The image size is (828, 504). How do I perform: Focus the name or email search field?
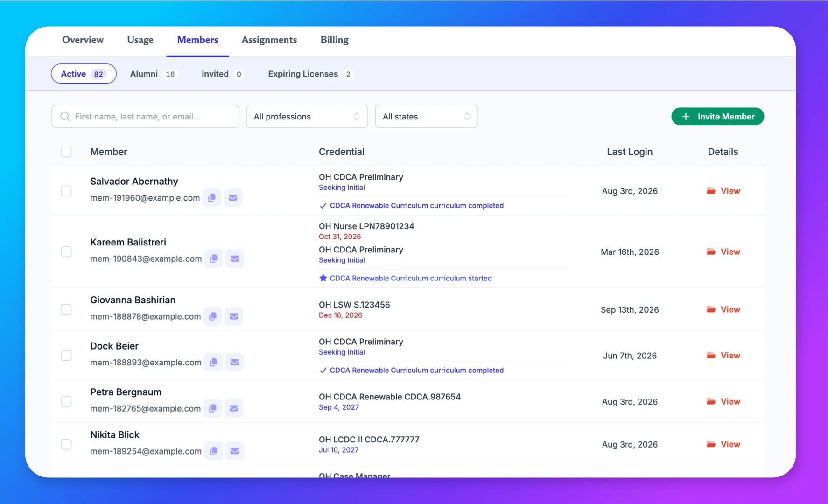point(145,117)
